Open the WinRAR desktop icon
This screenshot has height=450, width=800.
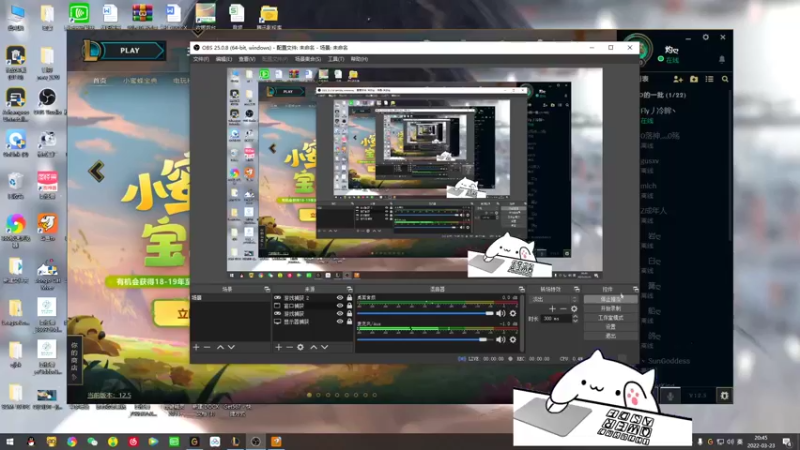[142, 16]
